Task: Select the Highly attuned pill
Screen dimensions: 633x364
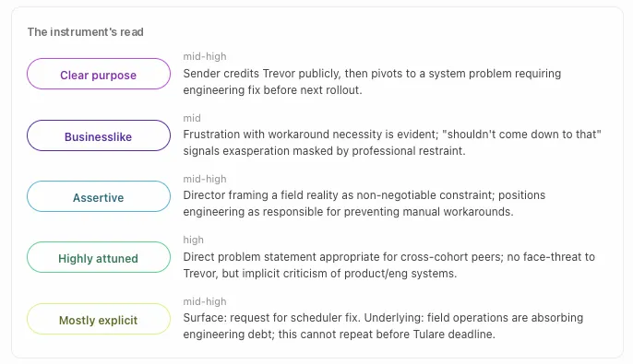Action: pyautogui.click(x=99, y=257)
